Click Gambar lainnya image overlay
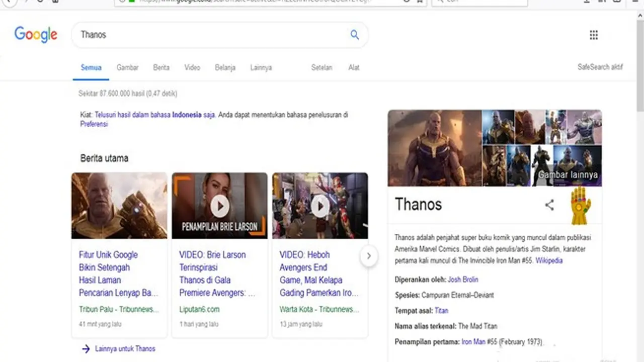Viewport: 644px width, 362px height. [x=568, y=174]
